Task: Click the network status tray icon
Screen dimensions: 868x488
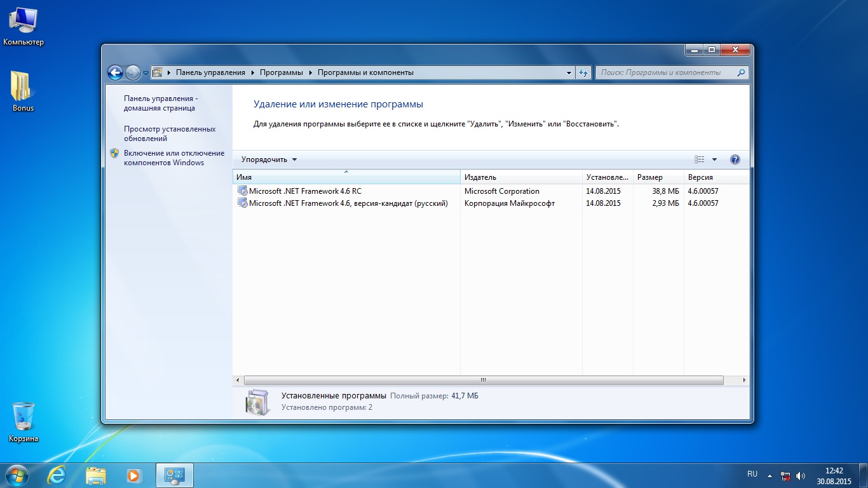Action: [785, 475]
